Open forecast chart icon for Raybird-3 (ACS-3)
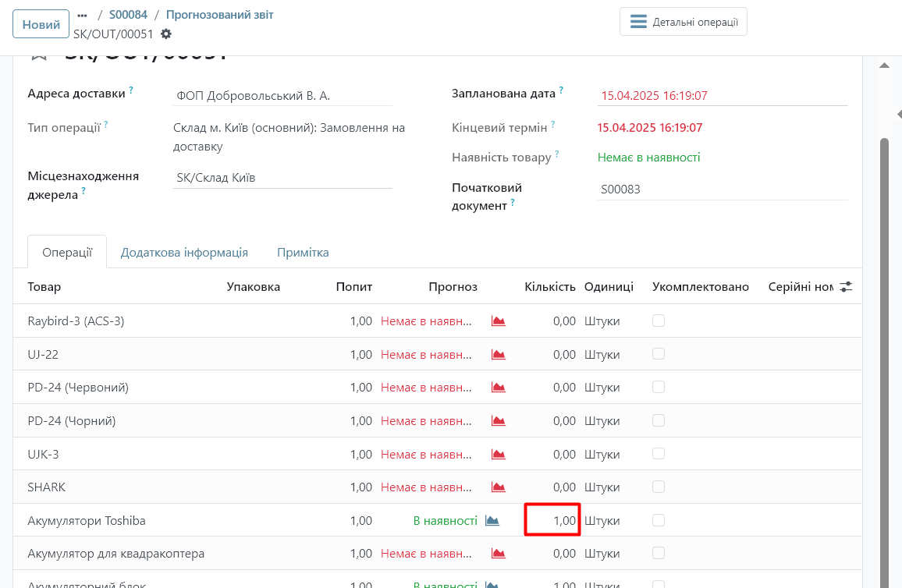902x588 pixels. pyautogui.click(x=498, y=321)
